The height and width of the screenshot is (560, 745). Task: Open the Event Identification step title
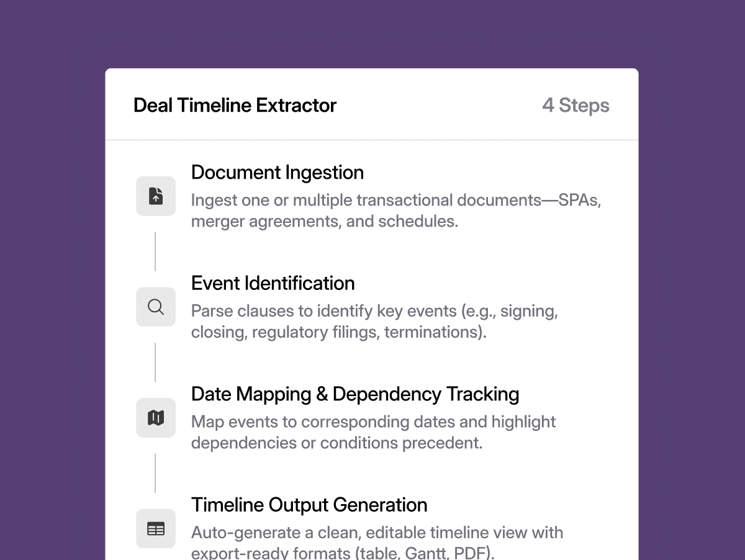[273, 283]
